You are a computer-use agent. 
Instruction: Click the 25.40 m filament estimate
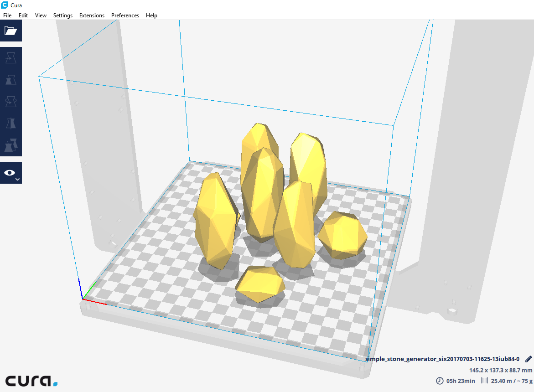pyautogui.click(x=501, y=381)
